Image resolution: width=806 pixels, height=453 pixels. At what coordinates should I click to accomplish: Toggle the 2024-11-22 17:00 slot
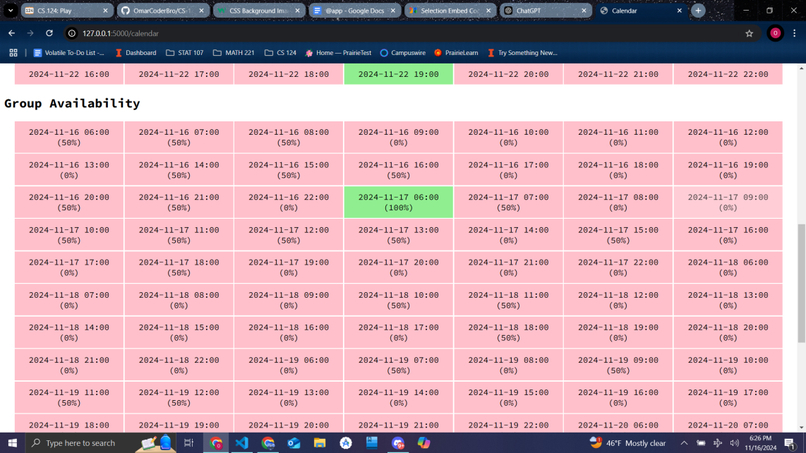click(179, 74)
